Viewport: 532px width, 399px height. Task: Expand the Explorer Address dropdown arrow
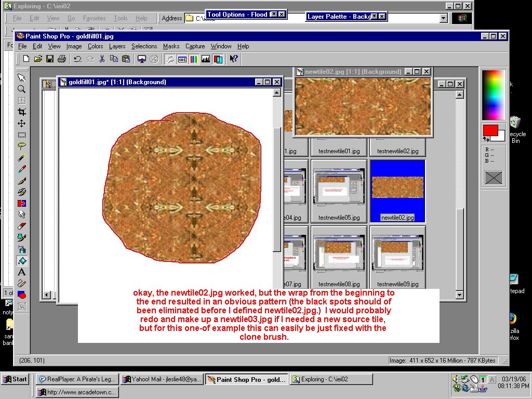444,18
